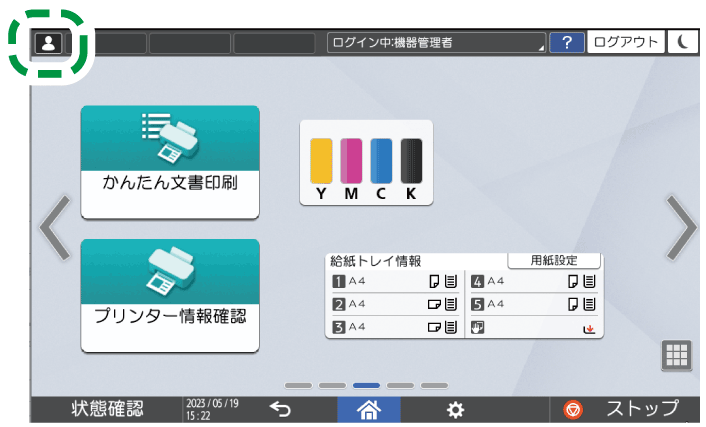The height and width of the screenshot is (427, 706).
Task: Select tray 2 A4 row
Action: [x=395, y=304]
